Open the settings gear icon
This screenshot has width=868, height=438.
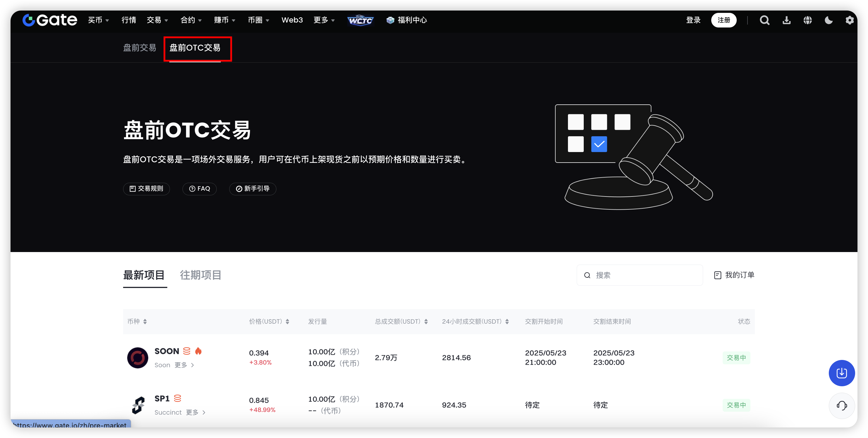[850, 20]
